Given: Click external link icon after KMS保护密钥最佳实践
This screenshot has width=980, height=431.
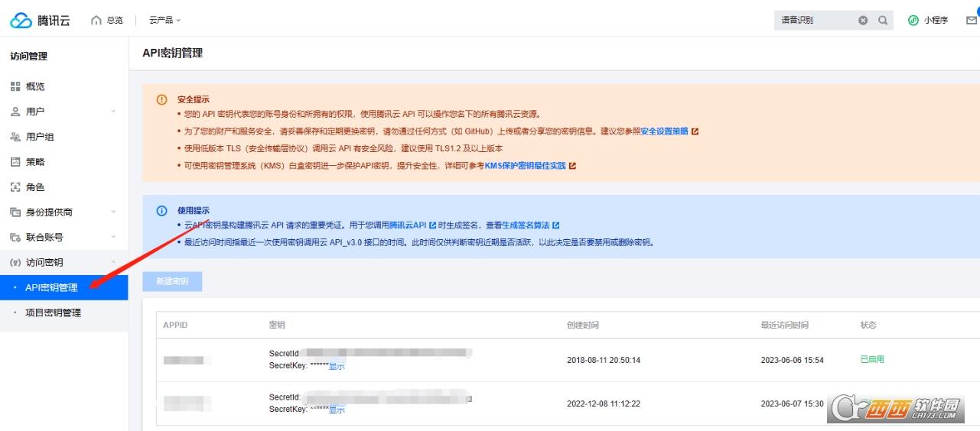Looking at the screenshot, I should click(x=572, y=165).
